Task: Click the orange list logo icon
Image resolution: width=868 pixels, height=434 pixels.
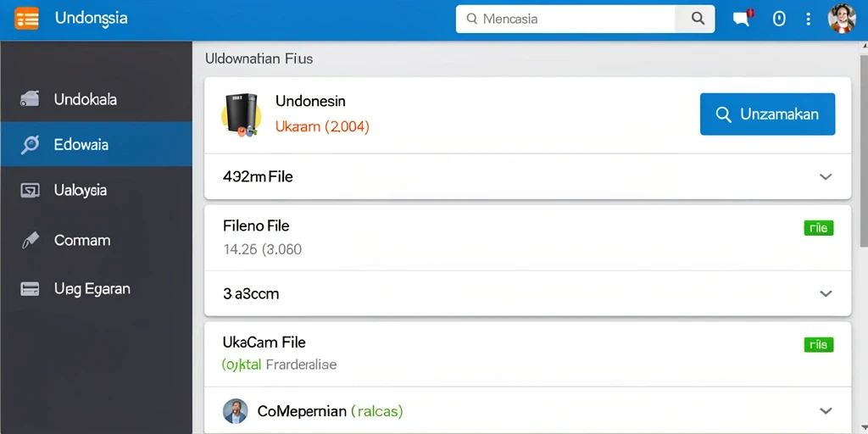Action: [x=26, y=19]
